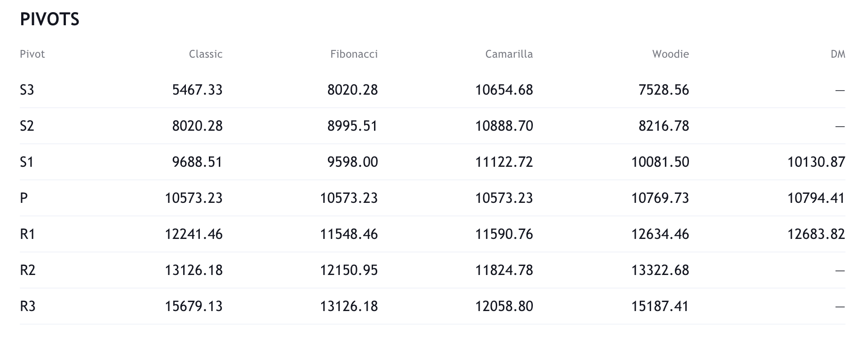868x339 pixels.
Task: Click Fibonacci S1 value 9598.00
Action: pos(352,162)
